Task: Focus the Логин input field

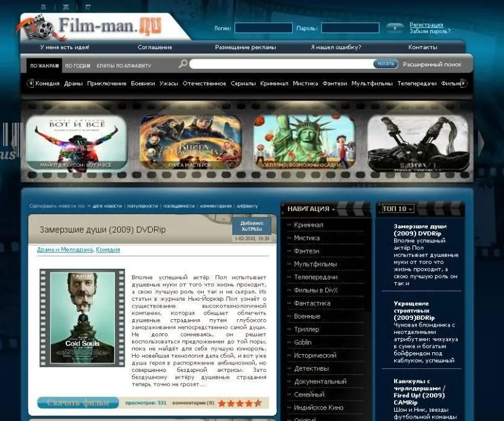Action: click(263, 28)
